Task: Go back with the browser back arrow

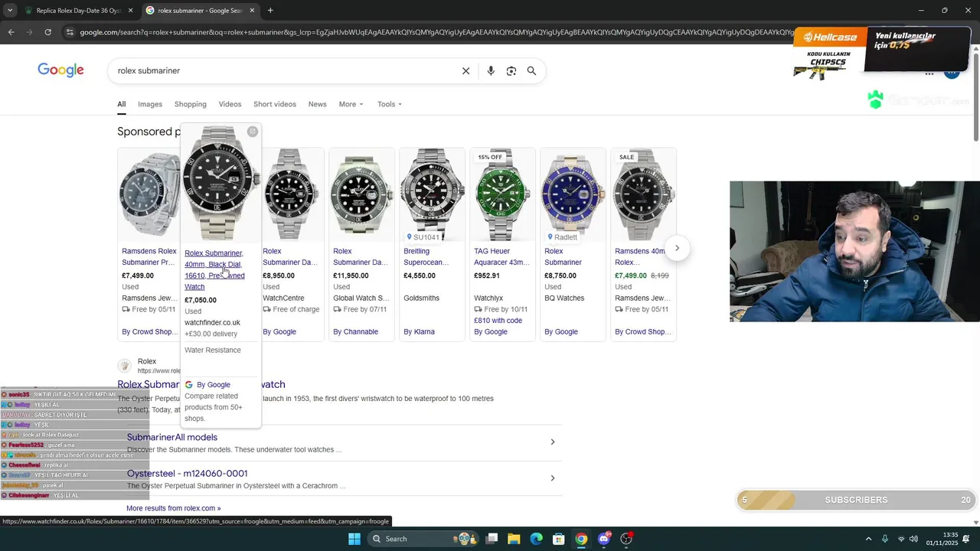Action: [x=11, y=32]
